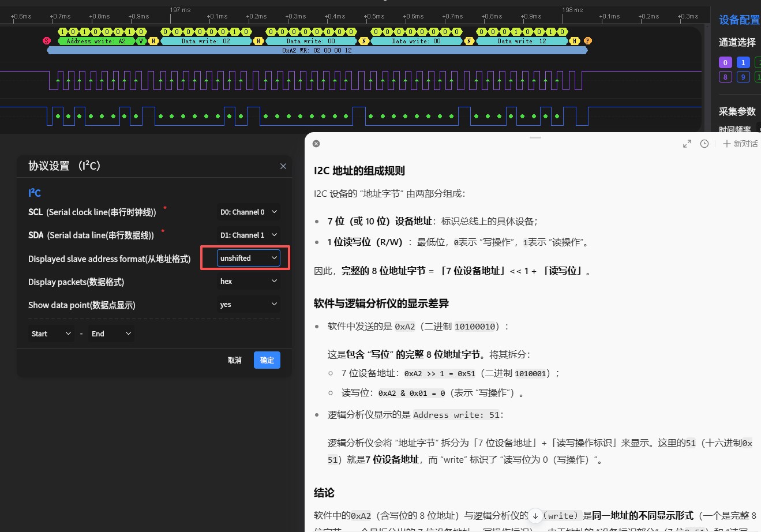
Task: Open the unshifted slave address format dropdown
Action: coord(248,258)
